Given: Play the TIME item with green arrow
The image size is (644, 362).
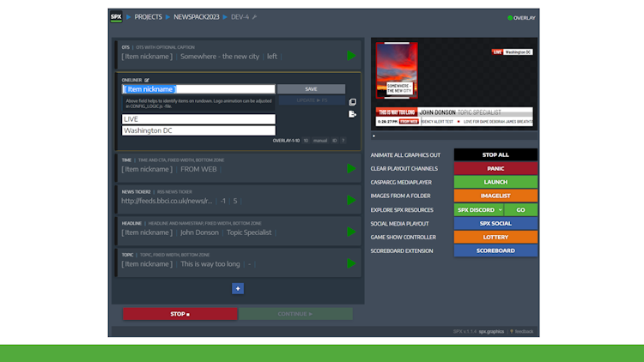Looking at the screenshot, I should [x=351, y=169].
